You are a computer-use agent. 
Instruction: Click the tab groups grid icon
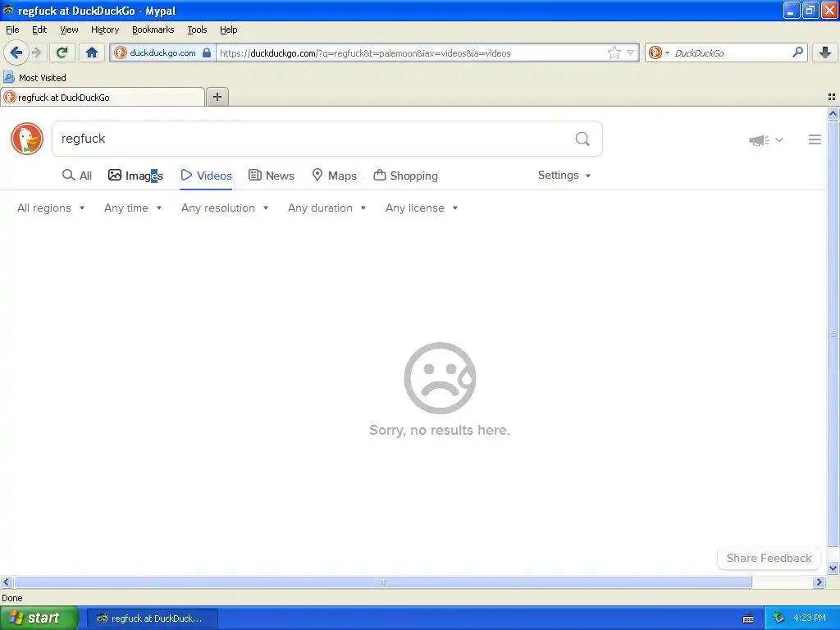click(832, 97)
